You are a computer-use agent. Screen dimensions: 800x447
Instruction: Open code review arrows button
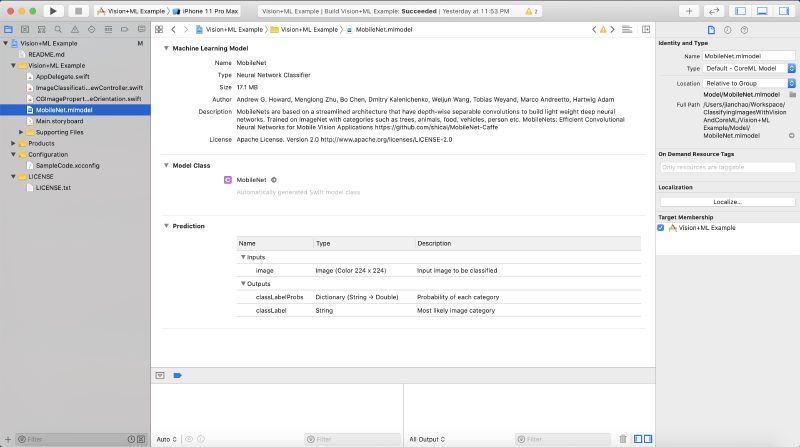pos(714,11)
